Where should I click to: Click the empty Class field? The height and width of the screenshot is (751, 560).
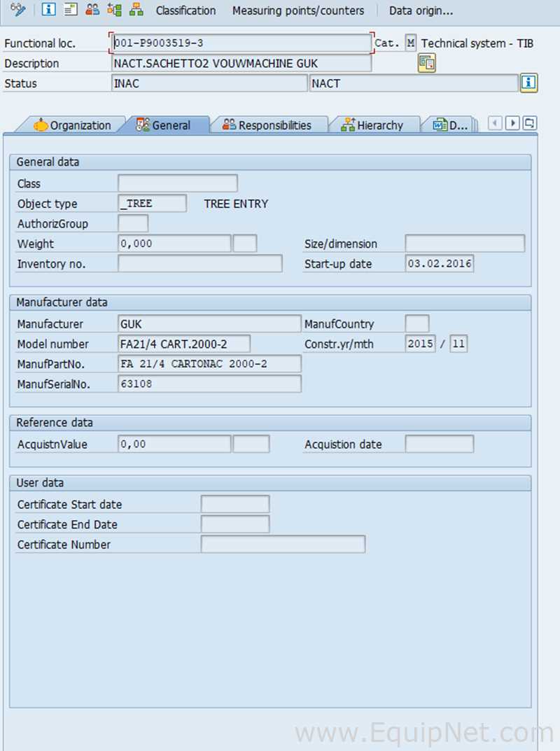(x=178, y=183)
